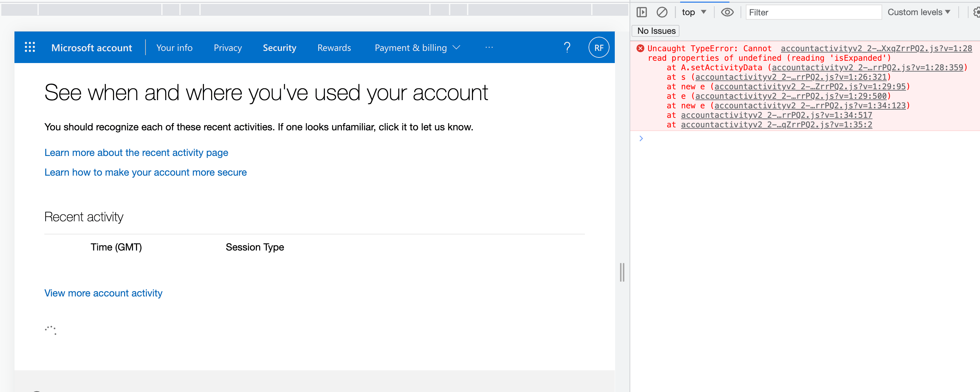Grab the DevTools panel resize handle

tap(622, 272)
